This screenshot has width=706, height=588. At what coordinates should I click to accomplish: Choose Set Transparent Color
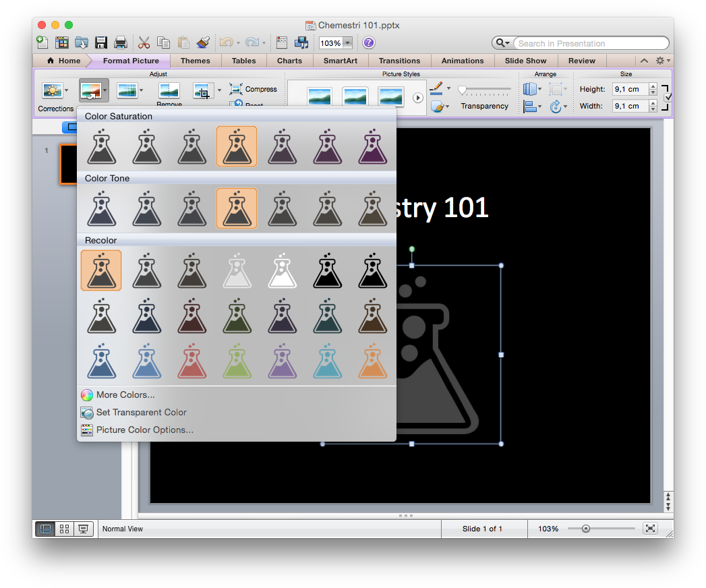point(134,413)
